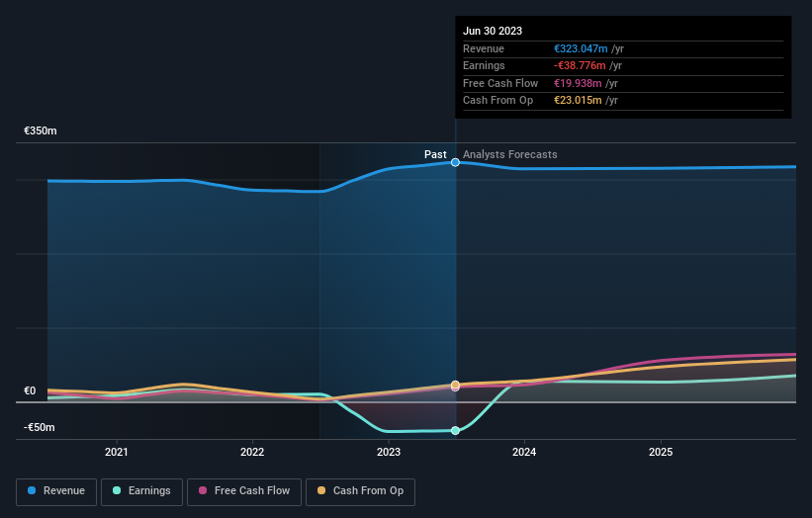Click the €19.938m free cash flow value

click(578, 83)
